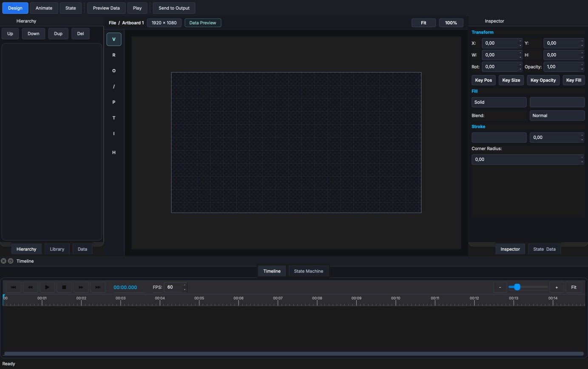The height and width of the screenshot is (369, 588).
Task: Click Key Opacity button
Action: (543, 80)
